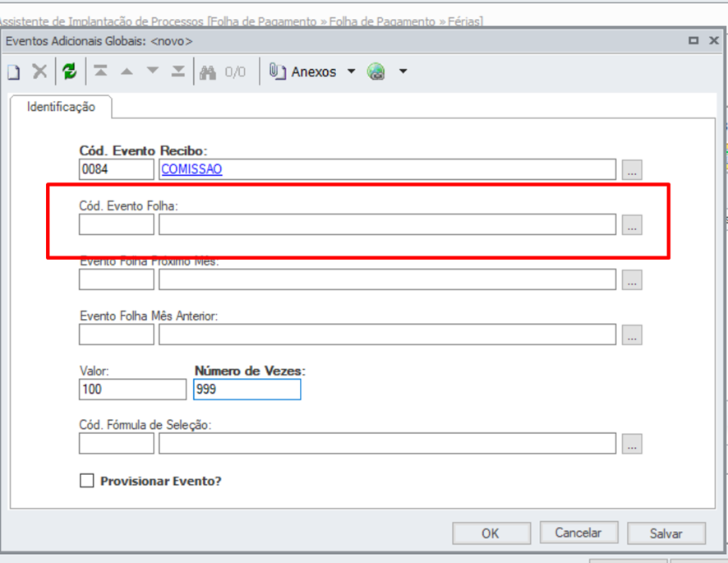Click the Valor field containing 100
728x563 pixels.
(133, 390)
